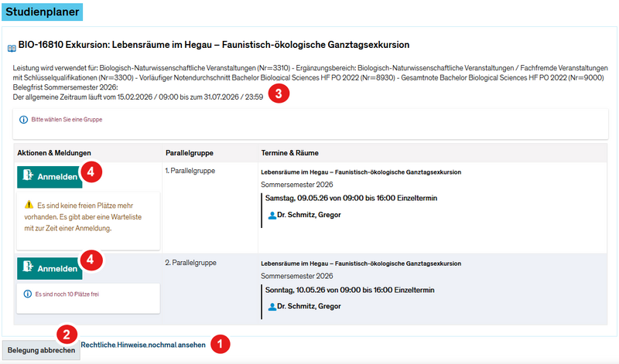The height and width of the screenshot is (364, 619).
Task: Click 'Sommersemester 2026' in 1. Parallelgruppe row
Action: pos(297,185)
